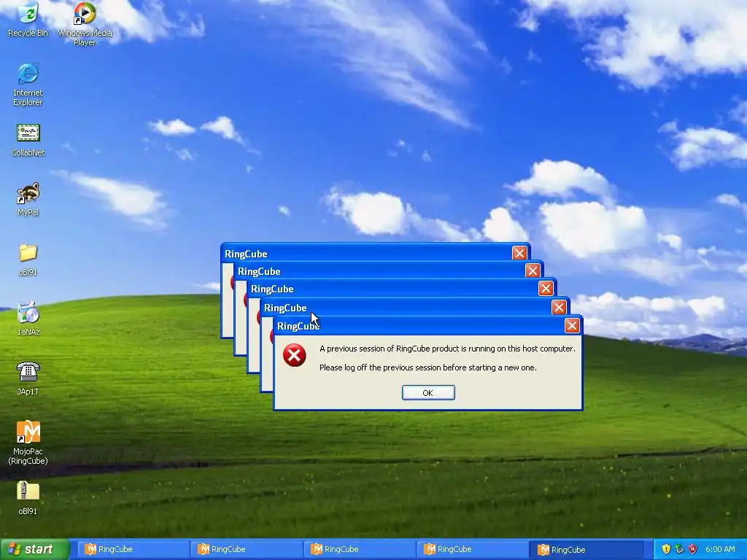
Task: Click the "Please log off the previous session" line
Action: (427, 367)
